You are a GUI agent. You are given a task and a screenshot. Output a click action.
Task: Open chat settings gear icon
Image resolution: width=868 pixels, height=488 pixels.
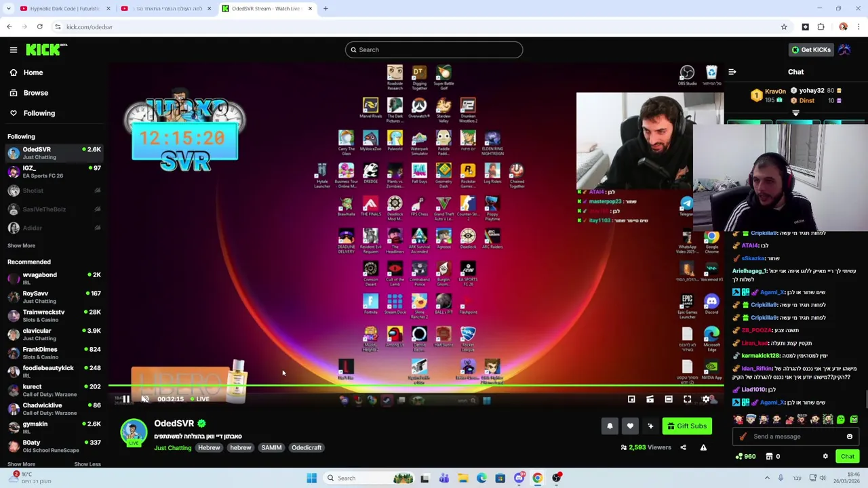click(825, 456)
